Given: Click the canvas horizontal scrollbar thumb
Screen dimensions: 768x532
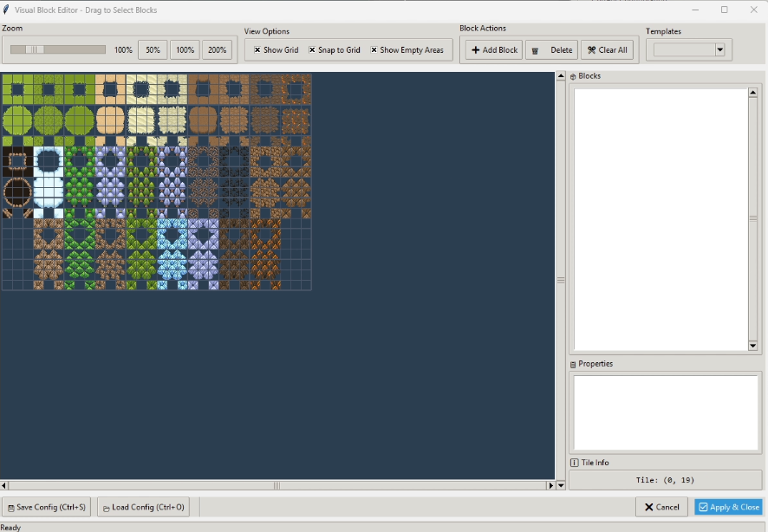Looking at the screenshot, I should (277, 485).
